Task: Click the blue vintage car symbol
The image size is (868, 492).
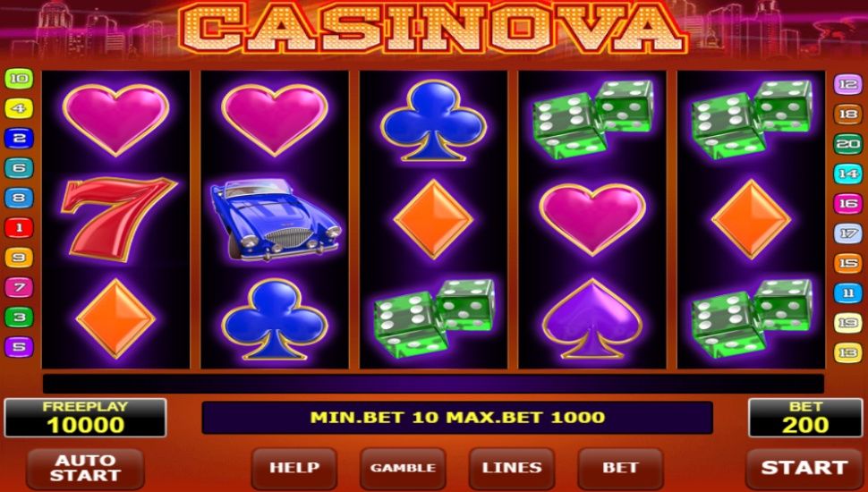Action: click(x=275, y=219)
